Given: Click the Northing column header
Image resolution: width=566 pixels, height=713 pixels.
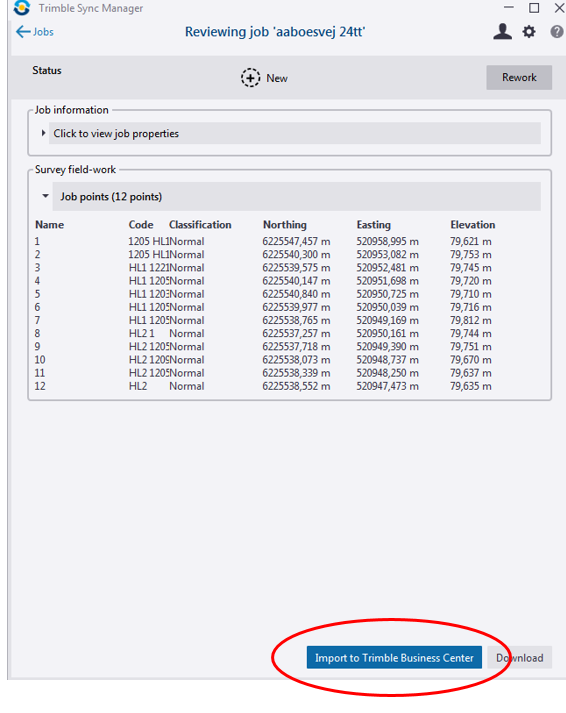Looking at the screenshot, I should point(285,225).
